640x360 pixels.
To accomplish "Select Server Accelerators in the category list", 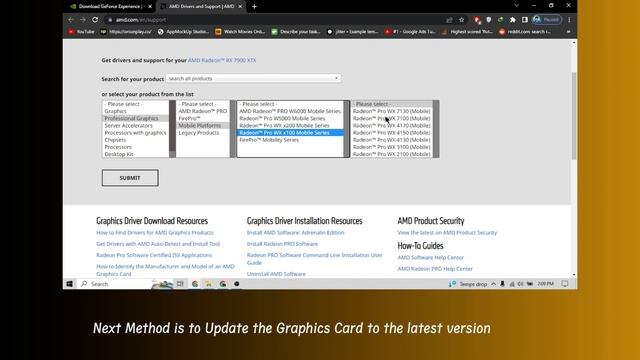I will pyautogui.click(x=128, y=125).
